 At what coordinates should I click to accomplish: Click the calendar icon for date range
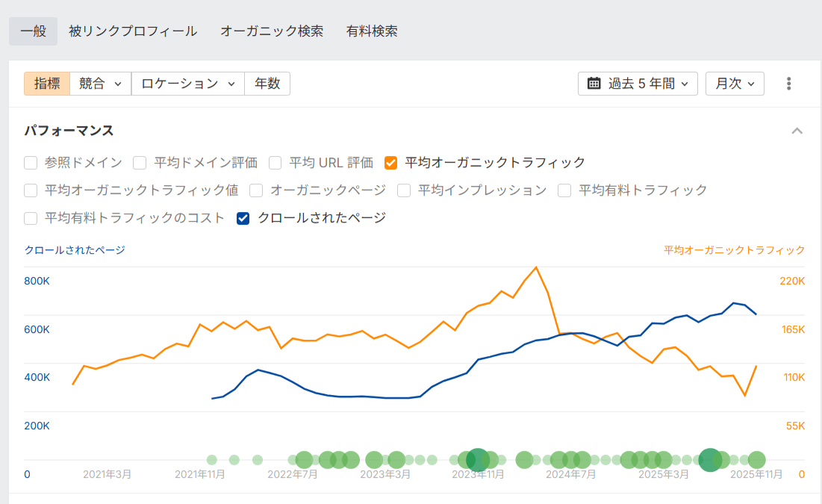coord(594,84)
